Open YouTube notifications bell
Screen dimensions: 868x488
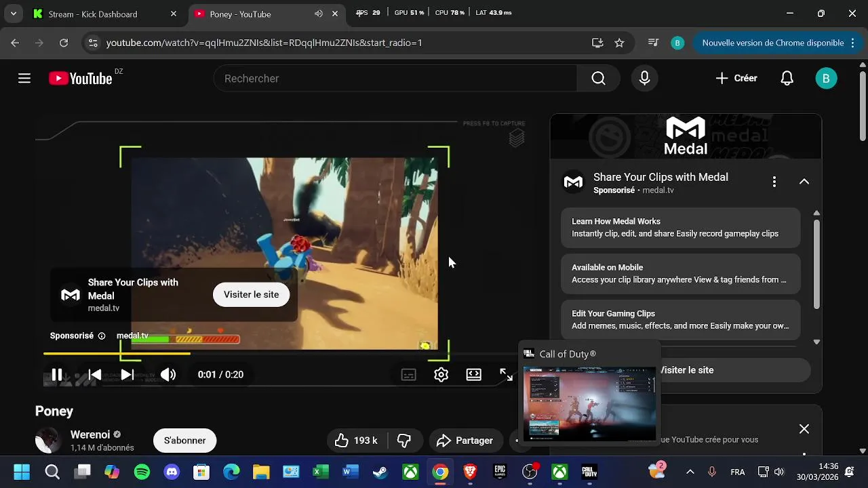click(x=787, y=79)
